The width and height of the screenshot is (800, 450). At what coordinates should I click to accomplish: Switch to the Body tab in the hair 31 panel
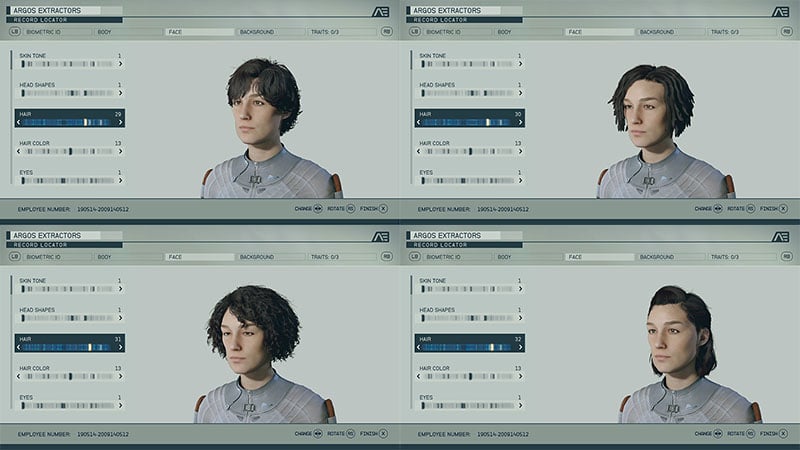click(x=128, y=257)
